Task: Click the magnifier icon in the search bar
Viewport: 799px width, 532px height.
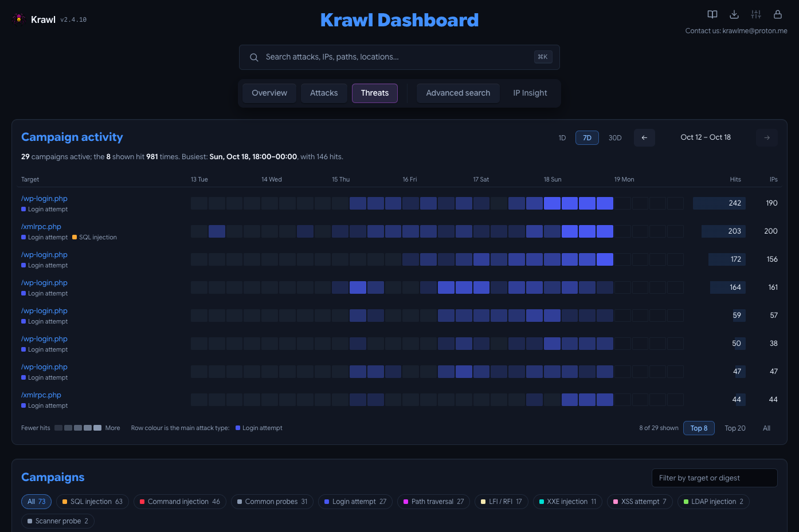Action: tap(254, 57)
